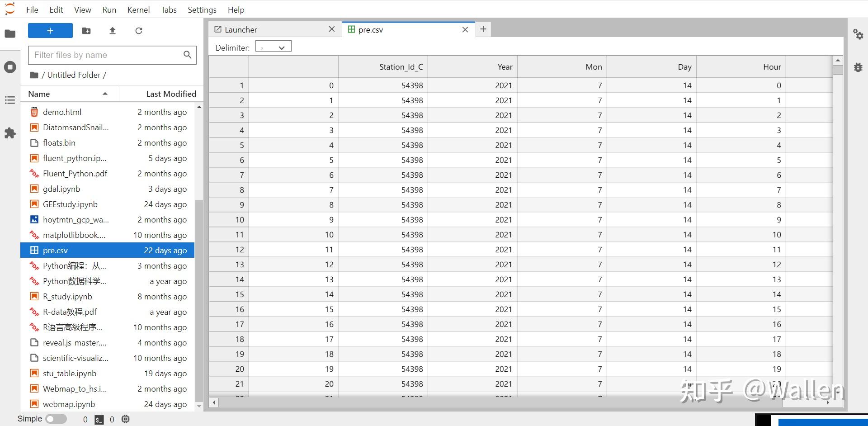Select DiatomsandSnail... notebook
The height and width of the screenshot is (426, 868).
pos(108,127)
